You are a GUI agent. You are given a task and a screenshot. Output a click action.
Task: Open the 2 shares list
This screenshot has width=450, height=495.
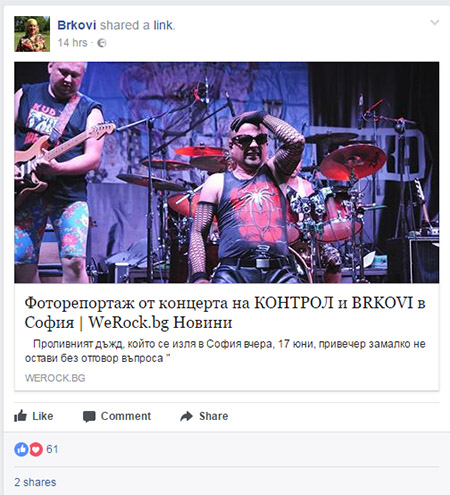(35, 482)
